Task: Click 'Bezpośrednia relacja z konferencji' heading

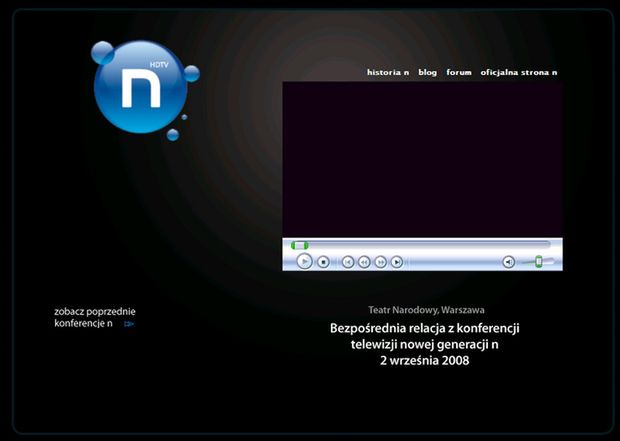Action: coord(425,328)
